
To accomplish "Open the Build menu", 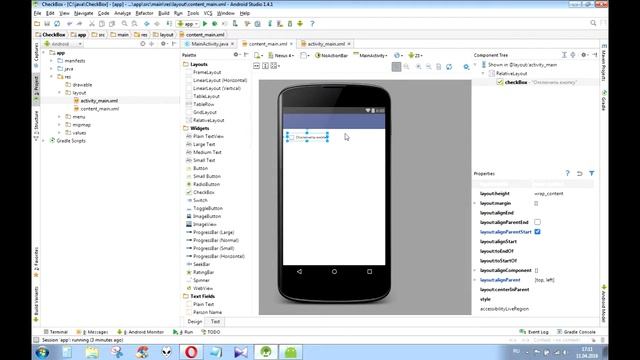I will click(164, 13).
